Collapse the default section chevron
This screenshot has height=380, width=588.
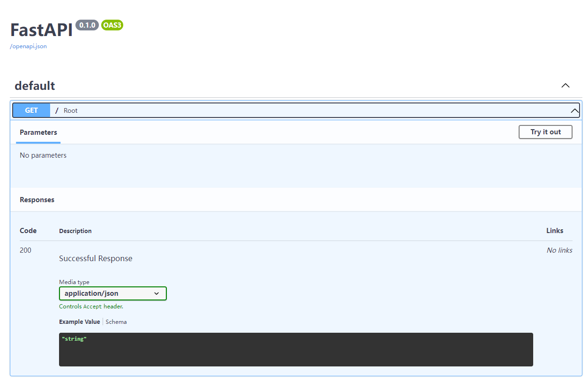(x=566, y=86)
